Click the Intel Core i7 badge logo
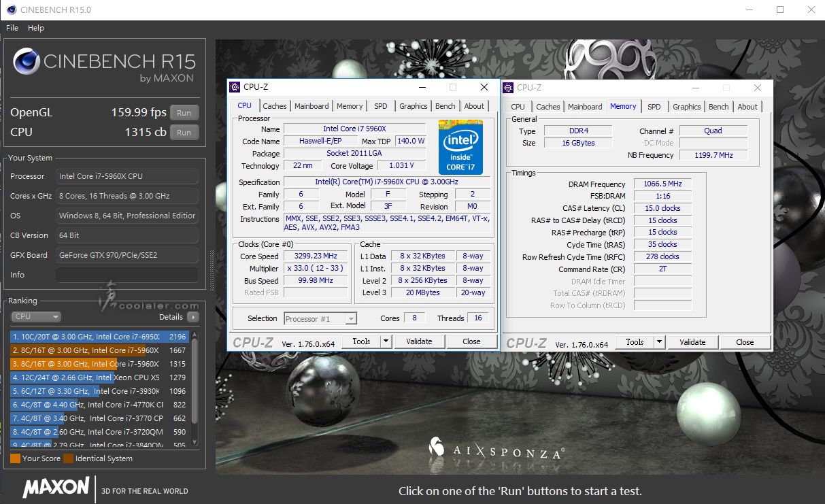825x504 pixels. coord(460,148)
